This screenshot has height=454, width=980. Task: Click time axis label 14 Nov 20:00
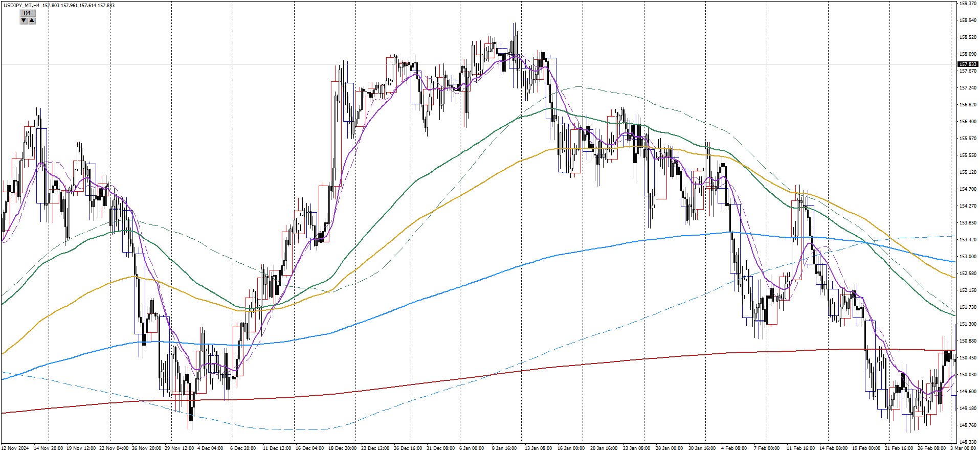(48, 448)
